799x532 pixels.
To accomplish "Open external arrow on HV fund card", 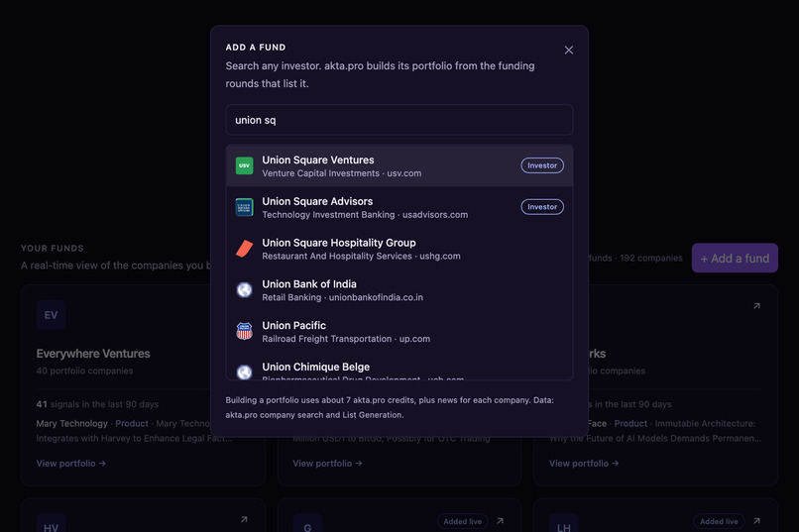I will (244, 520).
